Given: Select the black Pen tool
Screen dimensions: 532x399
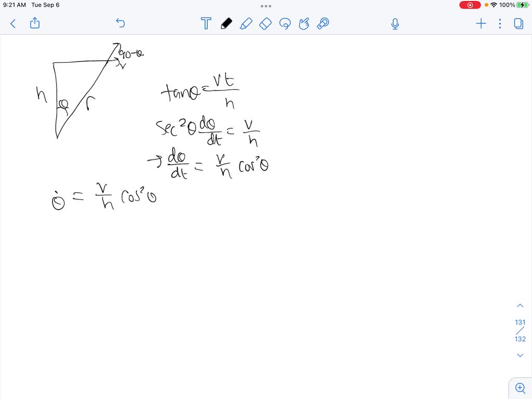Looking at the screenshot, I should click(225, 23).
